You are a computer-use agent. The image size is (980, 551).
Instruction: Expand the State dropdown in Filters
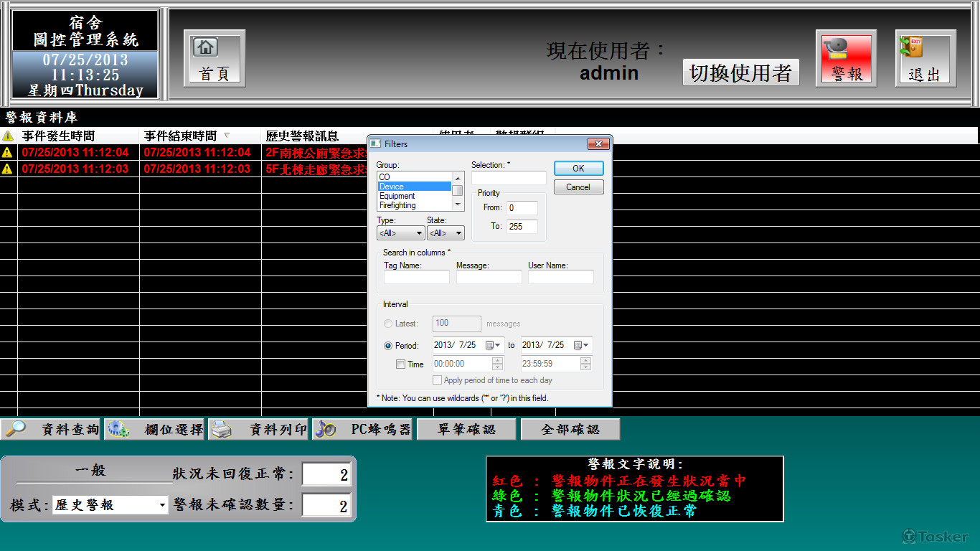coord(446,233)
